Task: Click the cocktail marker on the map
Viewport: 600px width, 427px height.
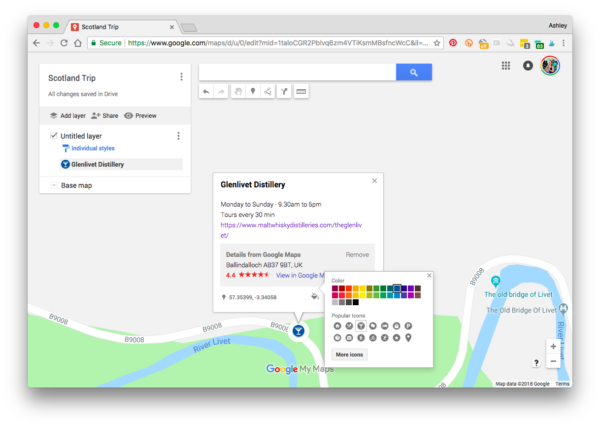Action: (298, 331)
